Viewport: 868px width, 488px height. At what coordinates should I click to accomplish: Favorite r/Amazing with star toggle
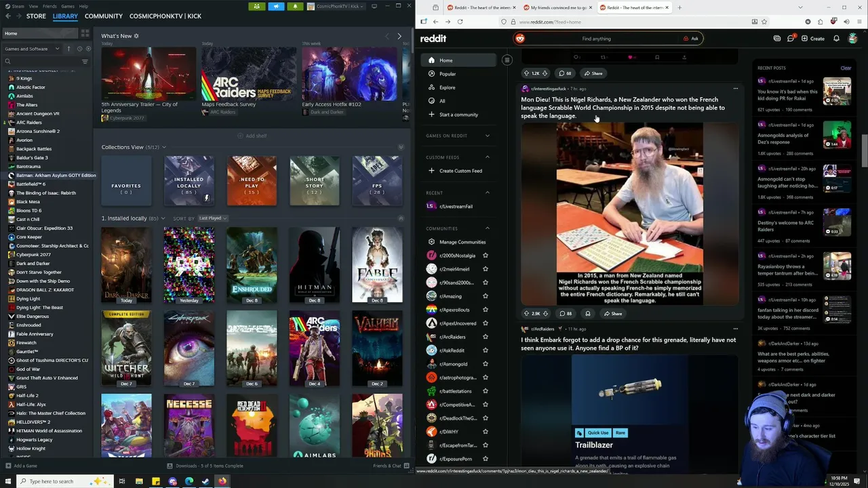click(485, 296)
